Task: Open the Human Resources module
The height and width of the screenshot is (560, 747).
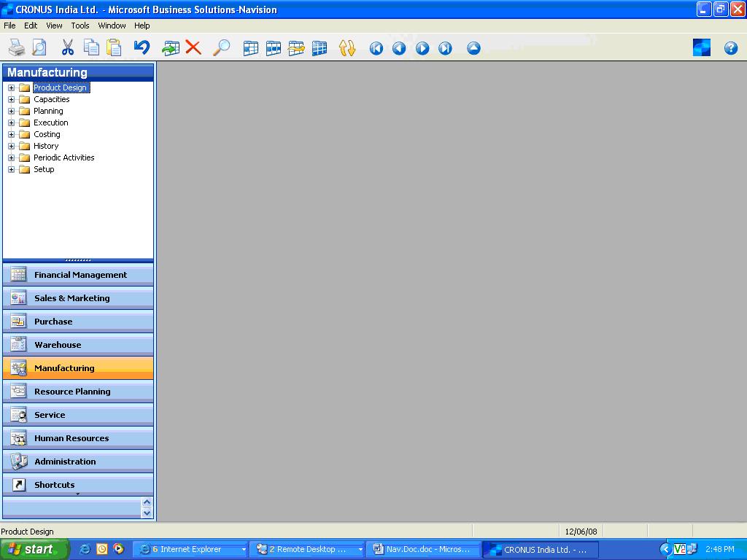Action: click(78, 438)
